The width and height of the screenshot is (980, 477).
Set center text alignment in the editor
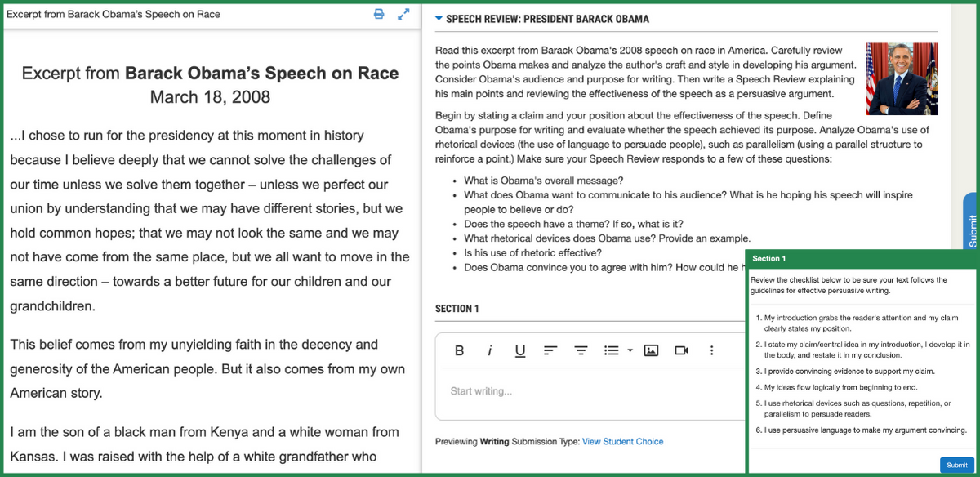pyautogui.click(x=581, y=350)
